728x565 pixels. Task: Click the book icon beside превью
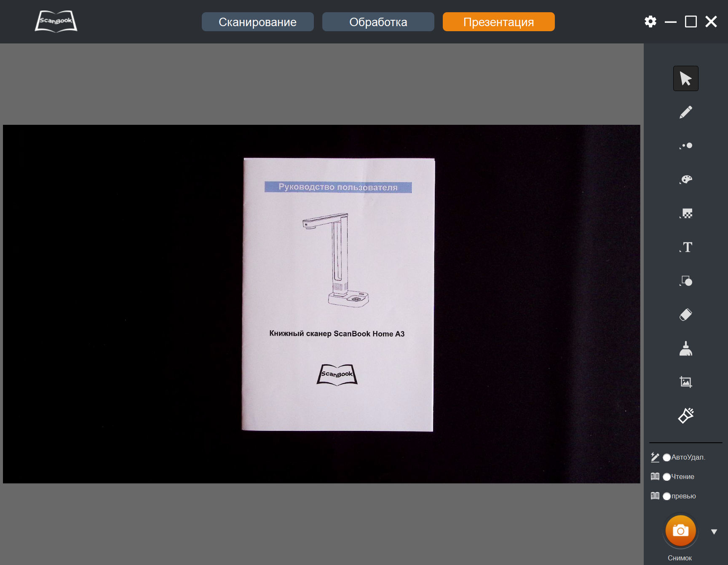[655, 496]
